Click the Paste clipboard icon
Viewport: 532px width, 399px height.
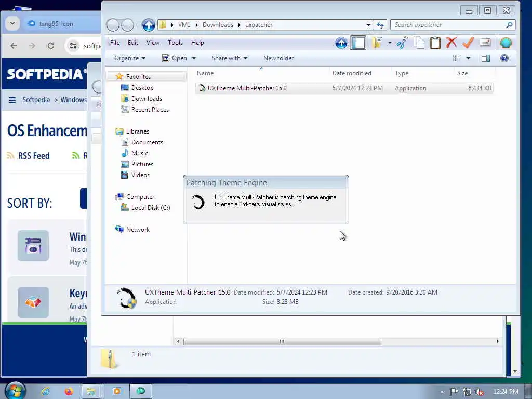click(x=435, y=43)
